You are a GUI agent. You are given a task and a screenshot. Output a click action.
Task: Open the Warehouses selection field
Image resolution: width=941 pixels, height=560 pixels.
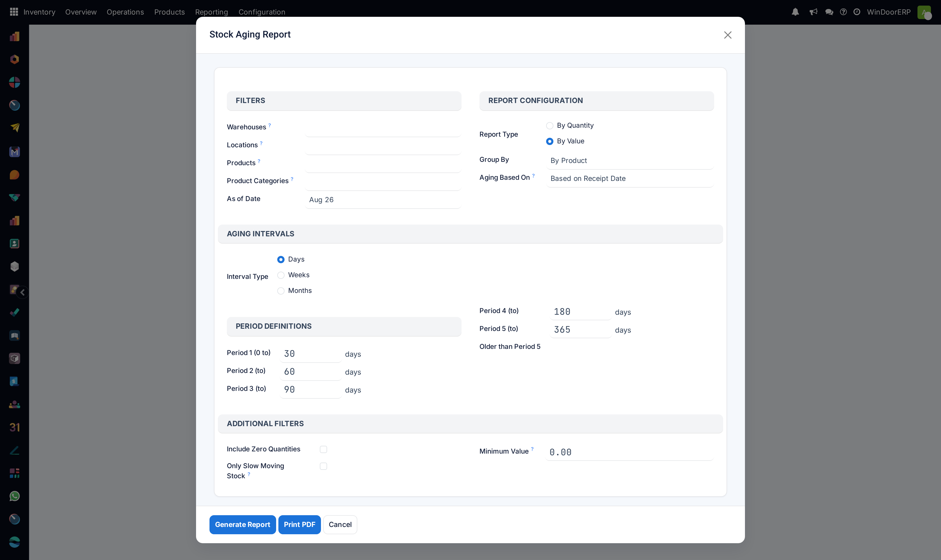click(383, 128)
